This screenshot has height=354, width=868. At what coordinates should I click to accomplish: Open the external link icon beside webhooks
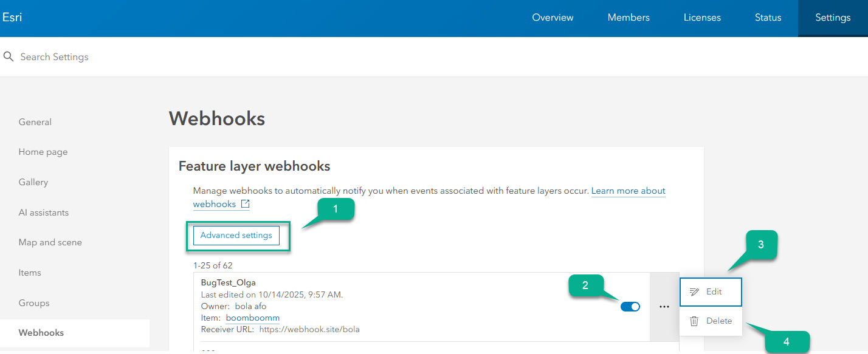245,204
